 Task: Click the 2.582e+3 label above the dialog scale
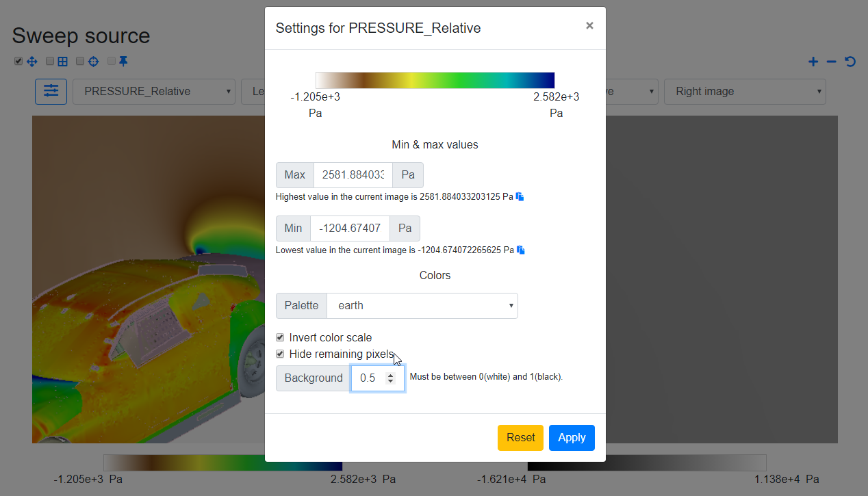coord(556,97)
